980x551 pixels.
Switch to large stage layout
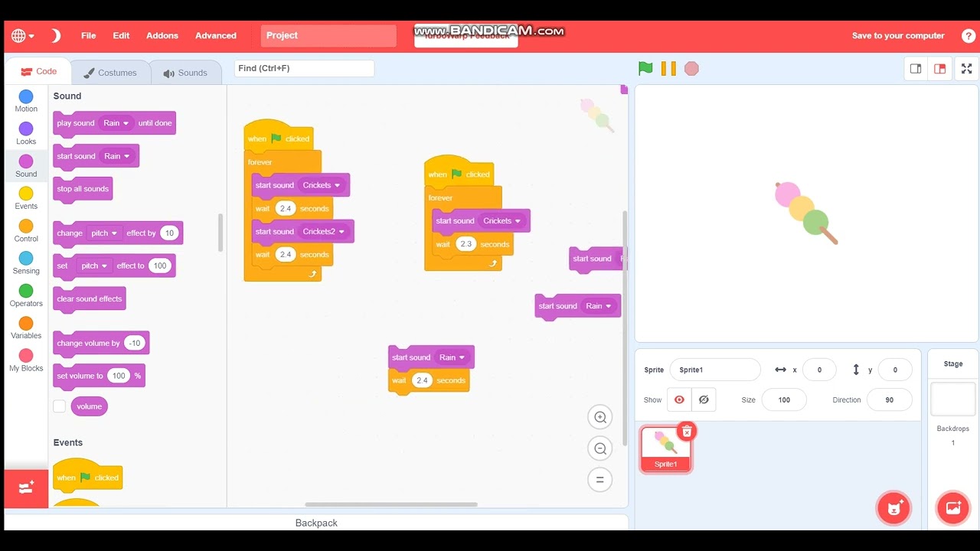939,68
